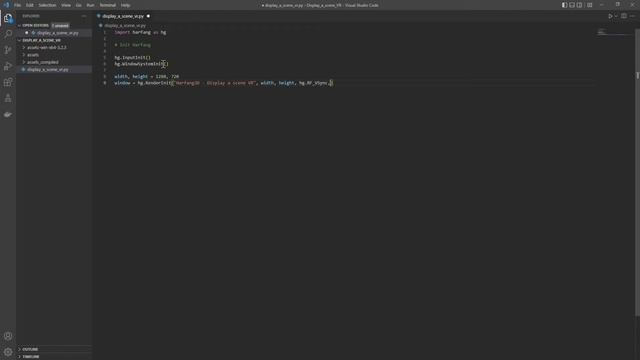Image resolution: width=640 pixels, height=360 pixels.
Task: Click the hg.InputInit() line
Action: [x=132, y=58]
